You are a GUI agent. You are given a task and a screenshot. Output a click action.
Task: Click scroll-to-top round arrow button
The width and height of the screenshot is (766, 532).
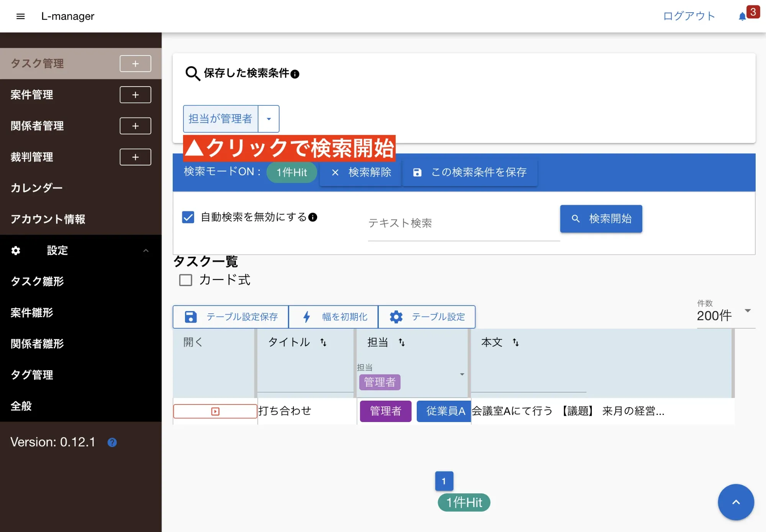tap(735, 502)
